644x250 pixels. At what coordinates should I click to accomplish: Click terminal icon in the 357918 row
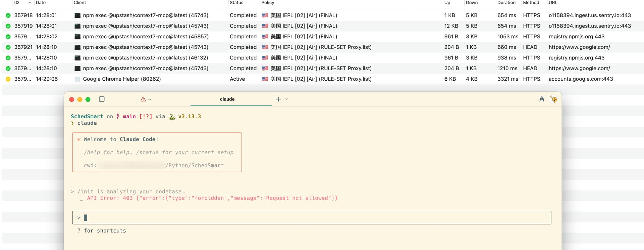coord(77,15)
